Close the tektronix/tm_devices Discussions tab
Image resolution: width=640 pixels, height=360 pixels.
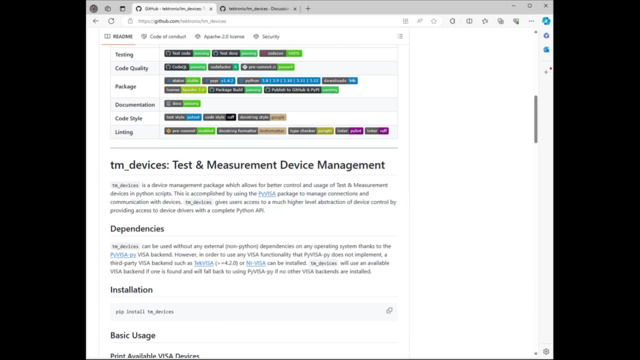coord(295,8)
